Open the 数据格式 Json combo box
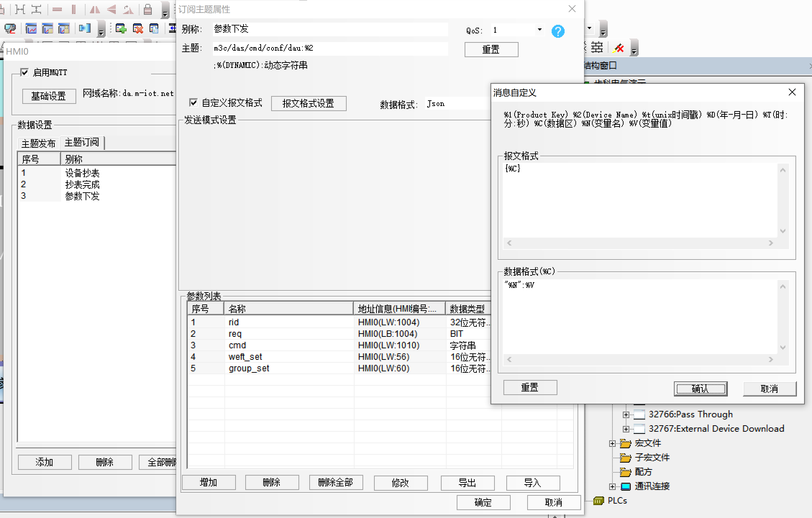 click(x=457, y=104)
